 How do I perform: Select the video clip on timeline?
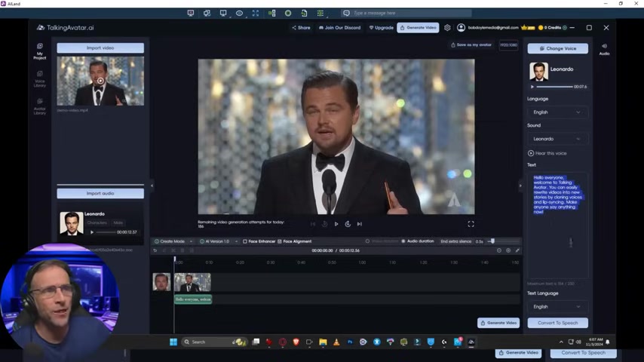point(192,282)
